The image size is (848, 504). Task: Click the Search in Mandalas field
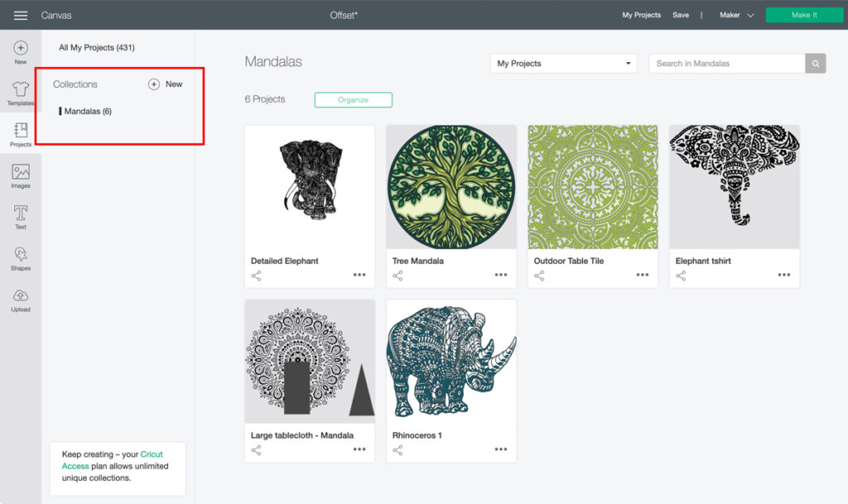point(727,63)
